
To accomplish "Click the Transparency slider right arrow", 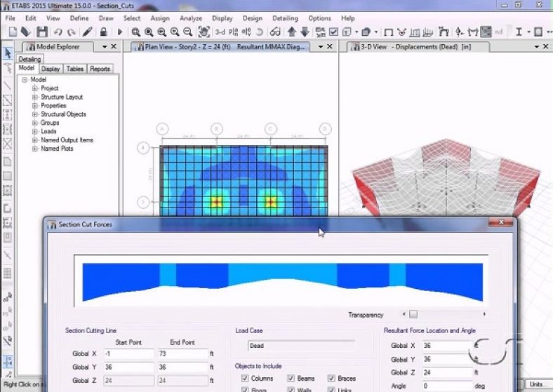I will [485, 314].
